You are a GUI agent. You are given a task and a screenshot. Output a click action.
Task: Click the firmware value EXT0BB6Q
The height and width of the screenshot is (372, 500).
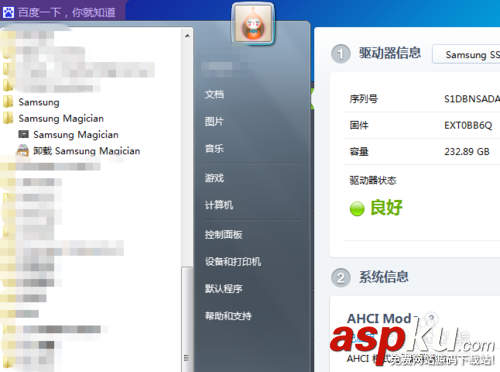[468, 125]
